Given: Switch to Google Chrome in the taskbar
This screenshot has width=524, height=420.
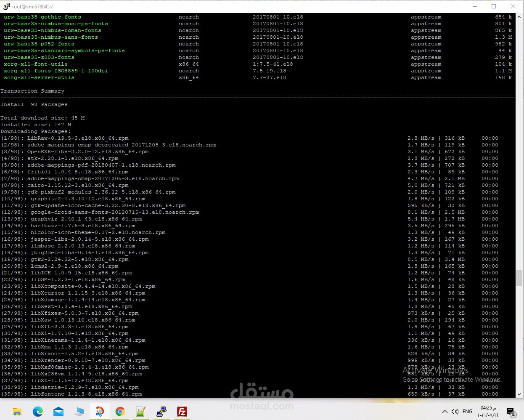Looking at the screenshot, I should click(120, 412).
